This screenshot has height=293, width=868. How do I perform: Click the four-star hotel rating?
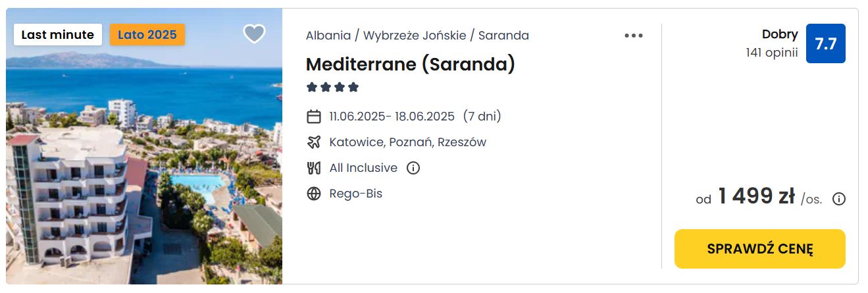tap(332, 87)
